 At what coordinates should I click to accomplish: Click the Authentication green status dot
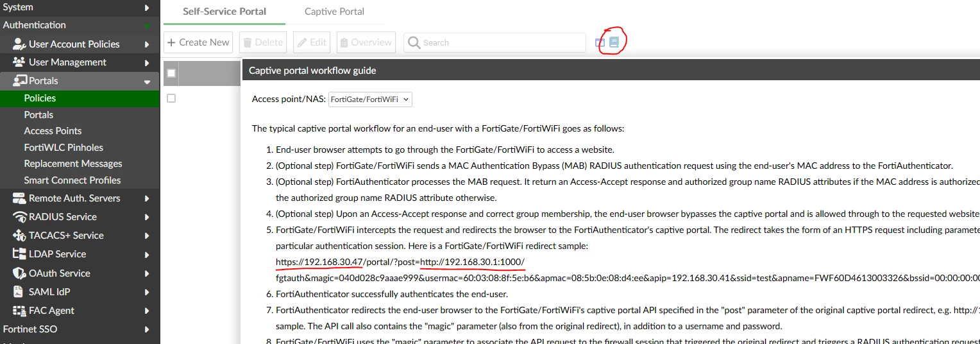click(x=147, y=26)
